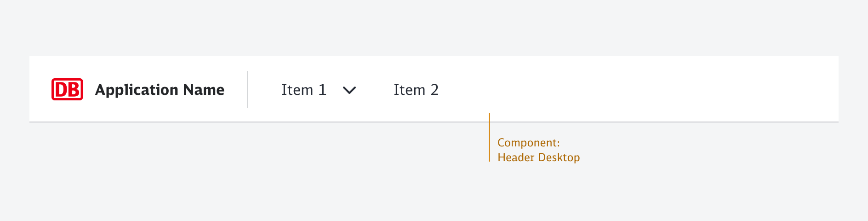This screenshot has height=221, width=868.
Task: Click the word "Header" in the annotation
Action: click(x=516, y=157)
